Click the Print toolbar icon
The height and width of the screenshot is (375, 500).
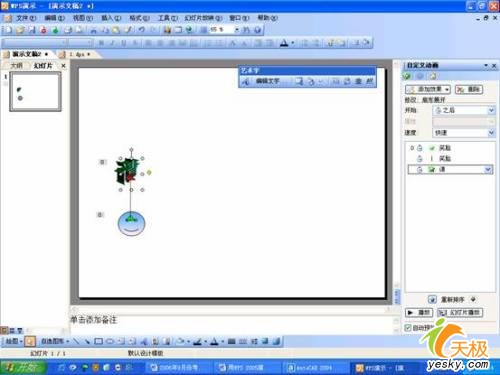68,30
